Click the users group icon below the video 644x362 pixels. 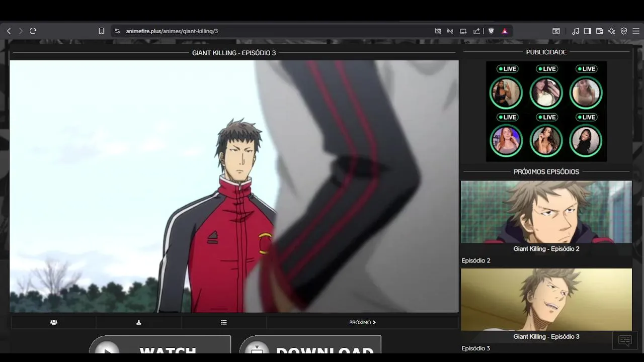coord(54,322)
